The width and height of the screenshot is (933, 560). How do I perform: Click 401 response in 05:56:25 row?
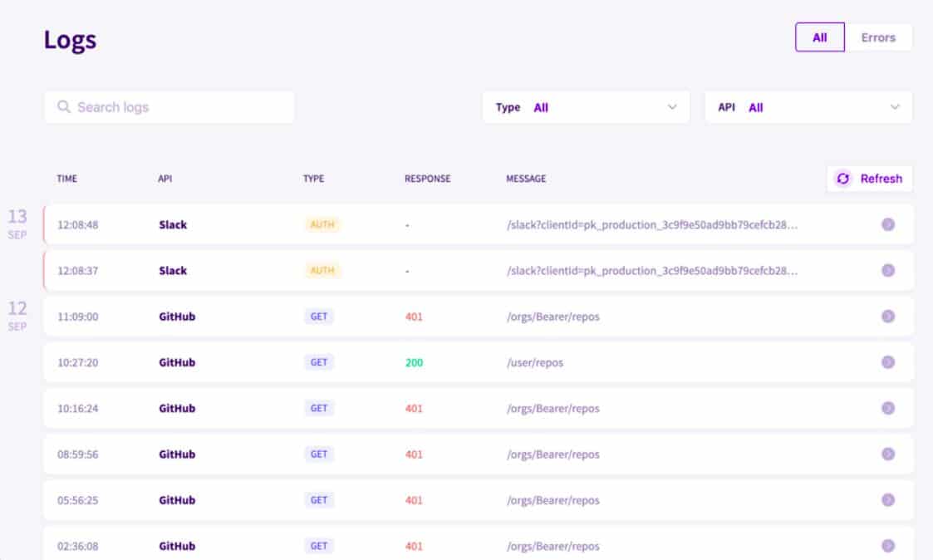click(414, 500)
